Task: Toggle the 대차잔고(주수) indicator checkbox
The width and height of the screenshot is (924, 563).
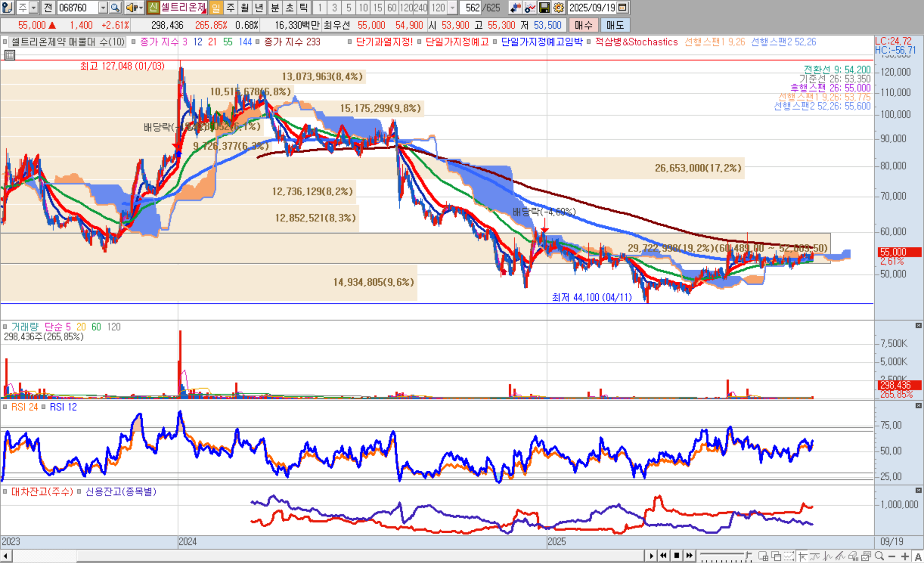Action: (5, 491)
